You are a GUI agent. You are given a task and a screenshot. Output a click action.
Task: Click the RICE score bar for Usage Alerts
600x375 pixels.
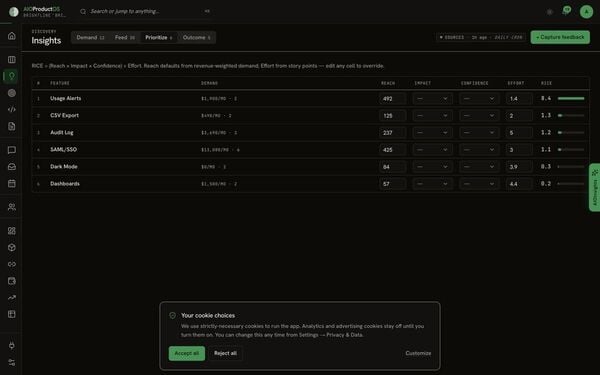click(x=571, y=98)
